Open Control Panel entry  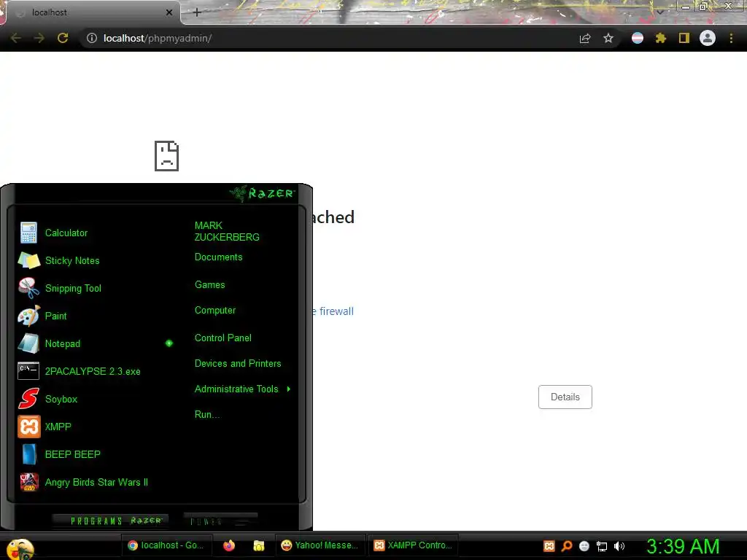[x=223, y=338]
